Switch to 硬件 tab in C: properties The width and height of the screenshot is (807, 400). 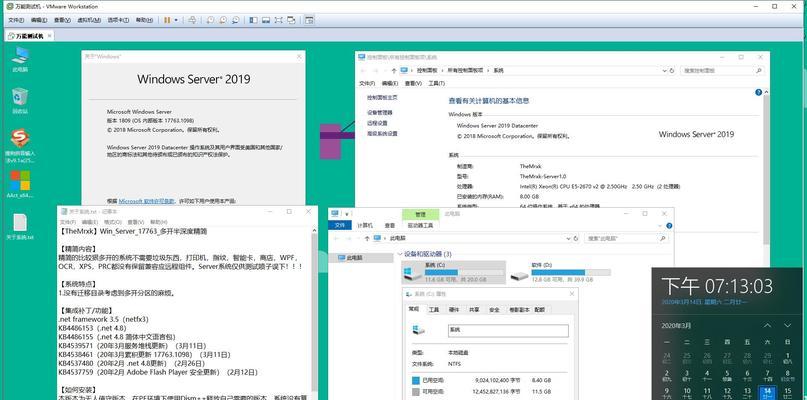pyautogui.click(x=454, y=309)
